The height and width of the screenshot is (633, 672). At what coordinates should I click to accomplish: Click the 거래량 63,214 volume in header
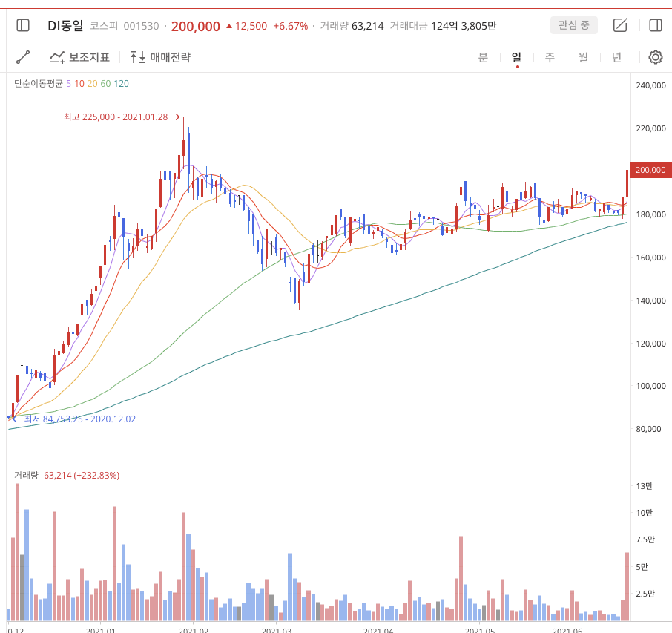[x=352, y=26]
